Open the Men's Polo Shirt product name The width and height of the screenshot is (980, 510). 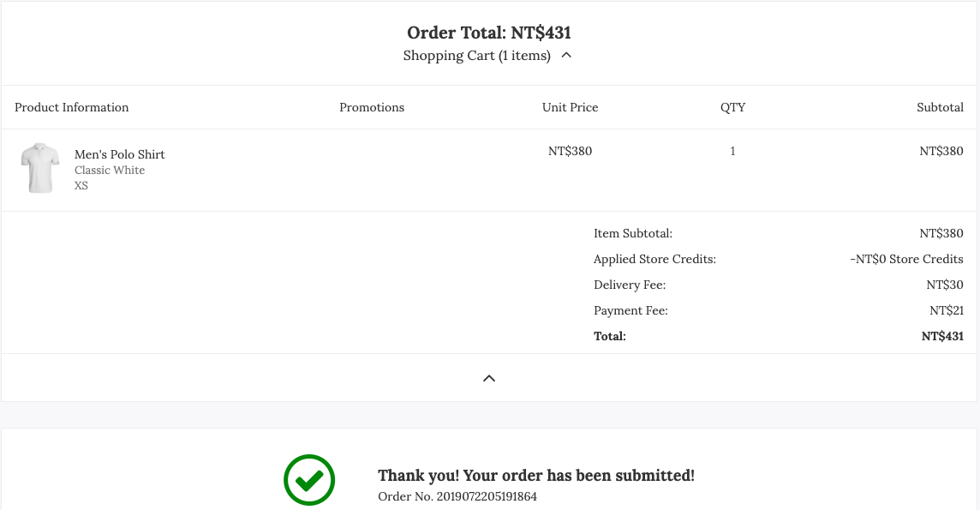(x=119, y=154)
